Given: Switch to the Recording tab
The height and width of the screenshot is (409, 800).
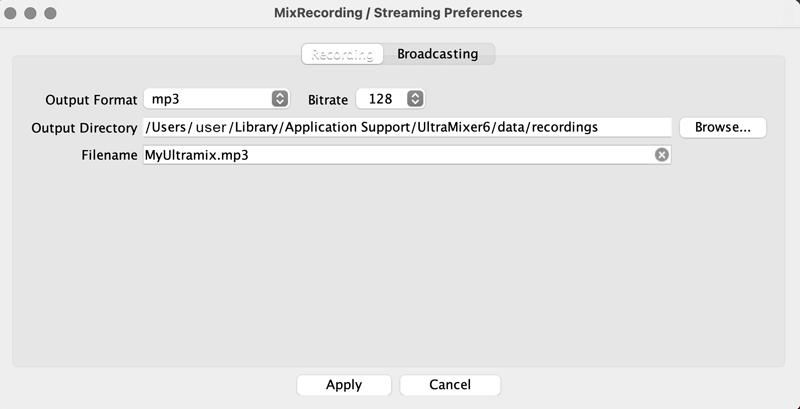Looking at the screenshot, I should (342, 54).
